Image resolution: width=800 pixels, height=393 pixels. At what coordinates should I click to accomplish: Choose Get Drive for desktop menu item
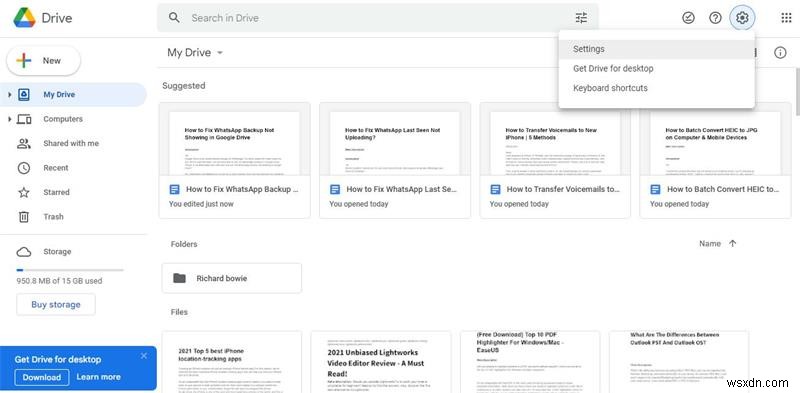pos(657,68)
